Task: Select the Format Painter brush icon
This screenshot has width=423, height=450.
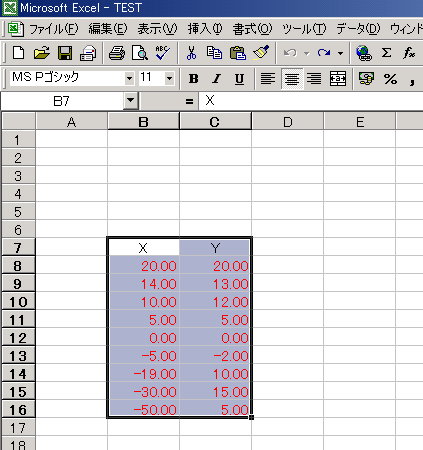Action: coord(261,53)
